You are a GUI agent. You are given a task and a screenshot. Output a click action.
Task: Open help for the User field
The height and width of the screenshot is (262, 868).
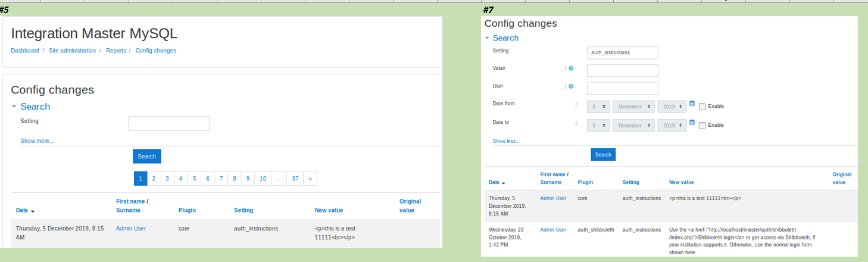[x=571, y=87]
